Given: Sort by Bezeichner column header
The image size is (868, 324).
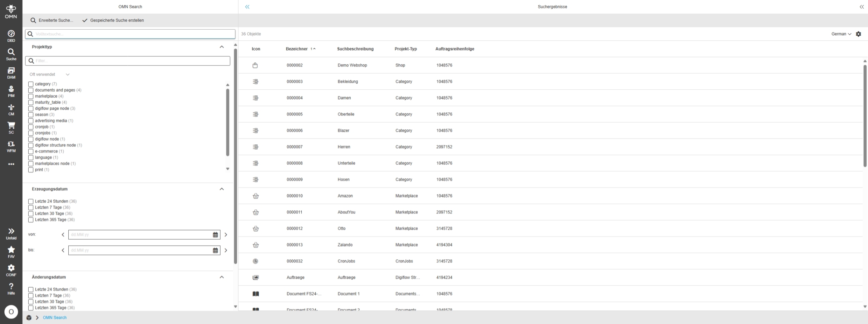Looking at the screenshot, I should coord(297,49).
